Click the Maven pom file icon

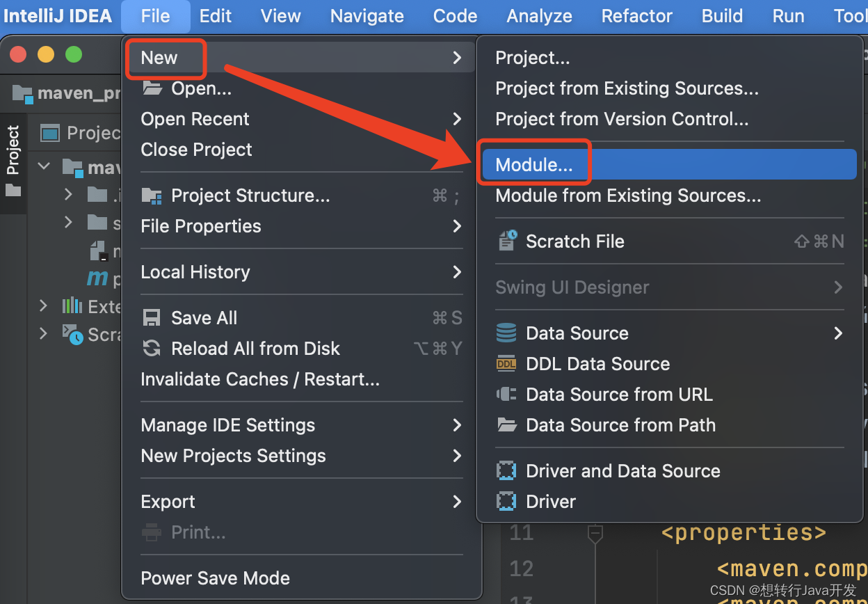(97, 278)
